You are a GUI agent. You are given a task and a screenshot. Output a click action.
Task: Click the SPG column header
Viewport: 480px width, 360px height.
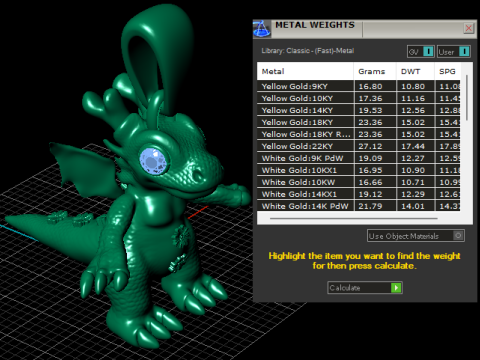[448, 71]
